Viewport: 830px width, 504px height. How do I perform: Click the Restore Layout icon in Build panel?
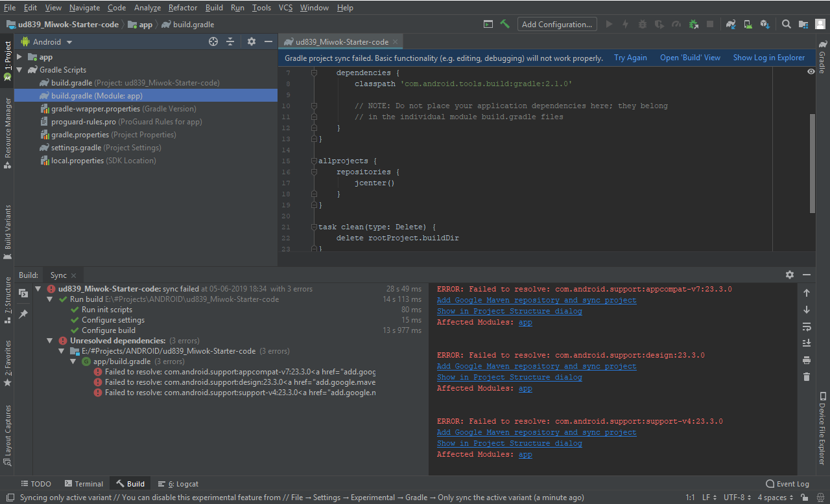point(23,293)
